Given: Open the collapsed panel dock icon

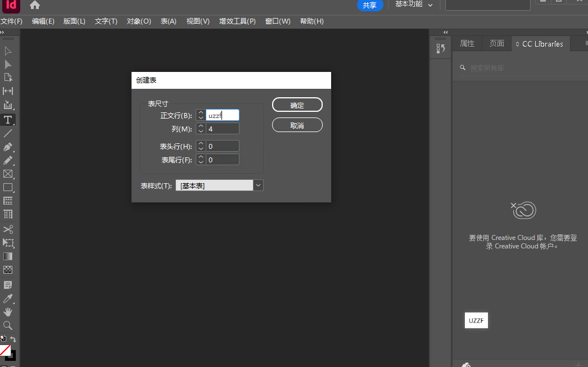Looking at the screenshot, I should coord(441,48).
